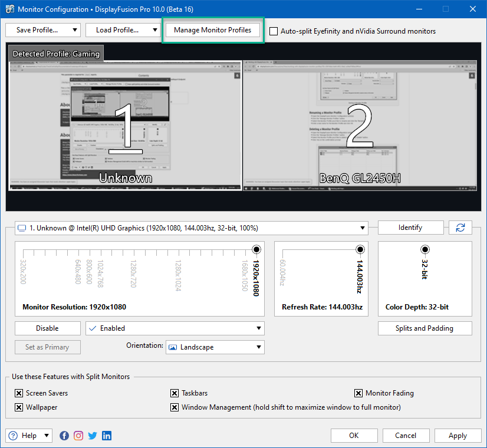Viewport: 487px width, 448px height.
Task: Open Manage Monitor Profiles
Action: [x=213, y=30]
